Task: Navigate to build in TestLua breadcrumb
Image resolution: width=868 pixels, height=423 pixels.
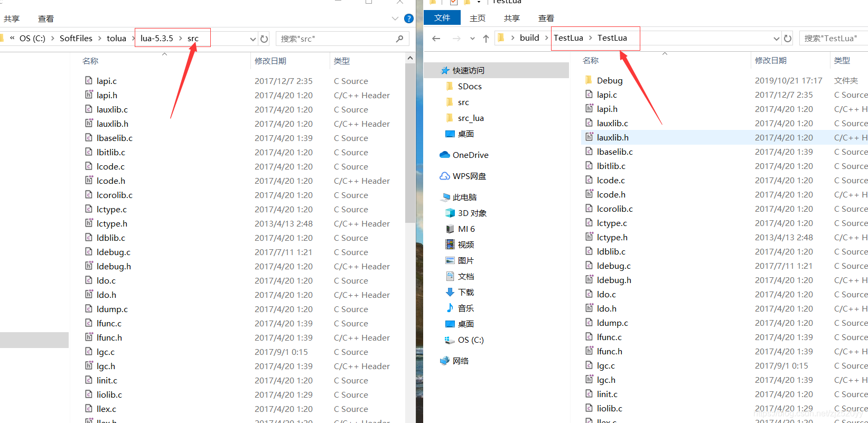Action: pos(529,37)
